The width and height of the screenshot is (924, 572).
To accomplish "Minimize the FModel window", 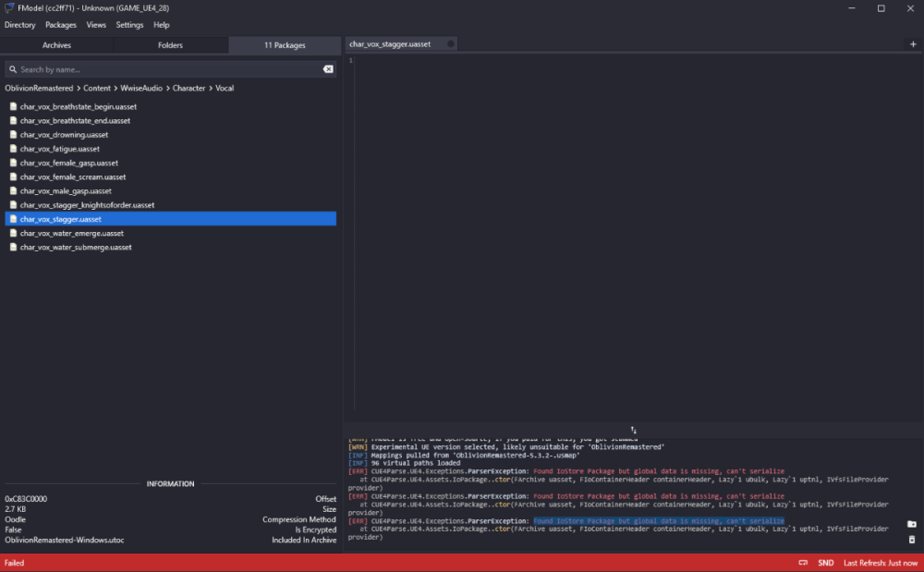I will (x=852, y=8).
